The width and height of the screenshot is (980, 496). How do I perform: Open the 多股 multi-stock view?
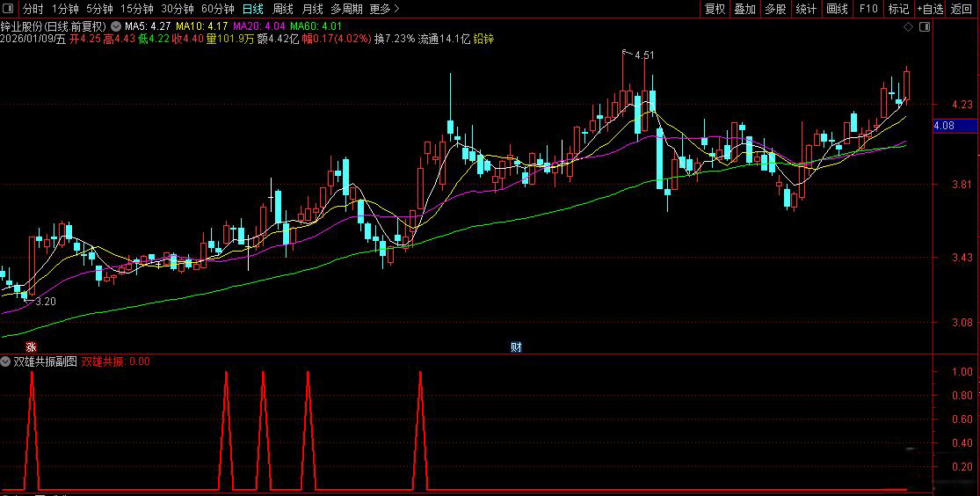click(x=775, y=9)
